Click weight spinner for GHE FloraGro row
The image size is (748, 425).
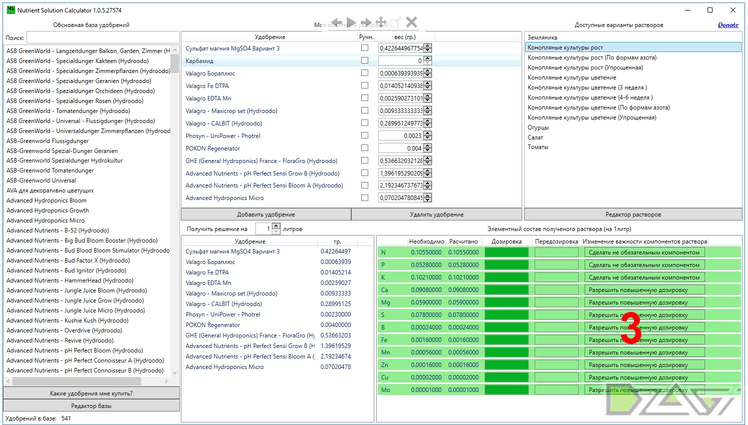point(427,160)
